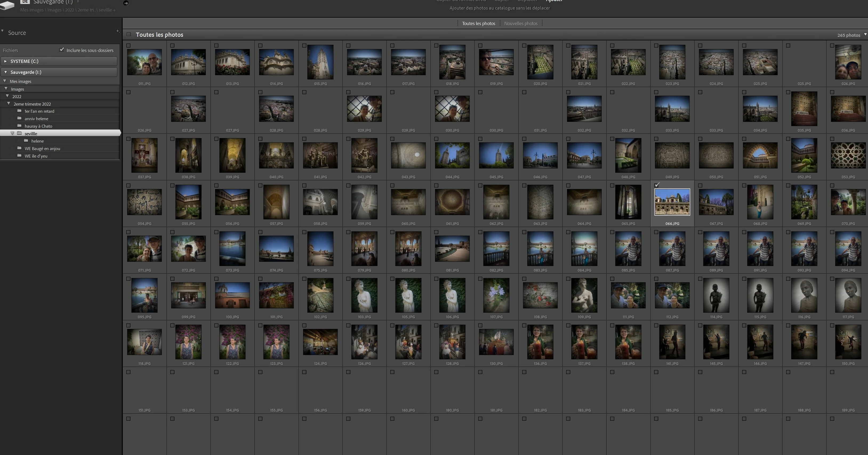This screenshot has height=455, width=868.
Task: Click folder icon of 1er l'an en retard
Action: [19, 111]
